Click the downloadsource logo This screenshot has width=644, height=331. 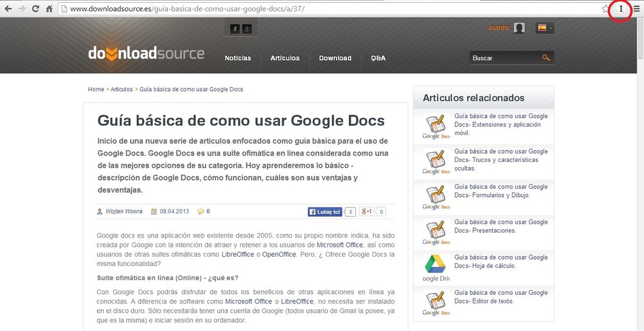point(146,54)
